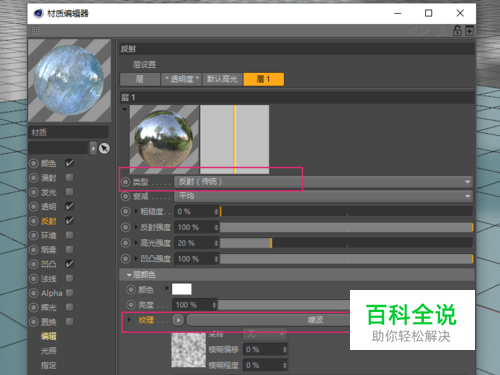Click the material picker arrow-cursor icon
Image resolution: width=500 pixels, height=375 pixels.
(x=104, y=148)
